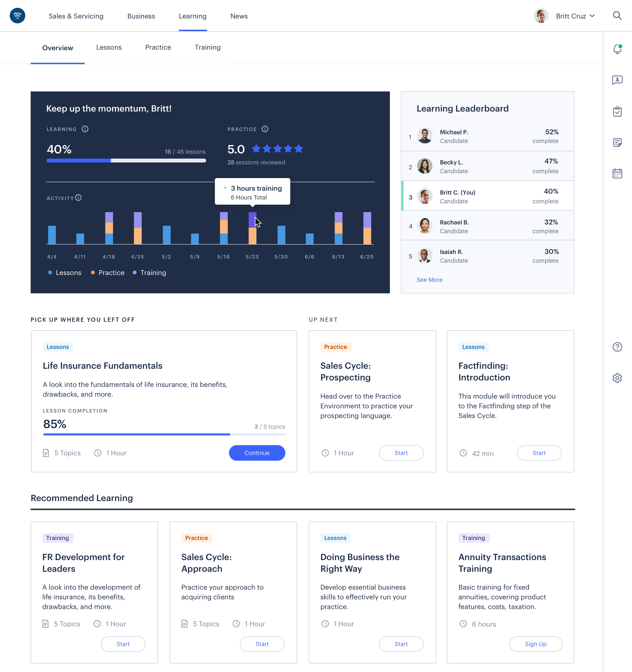Click the lesson completion progress bar
Image resolution: width=632 pixels, height=672 pixels.
[164, 434]
